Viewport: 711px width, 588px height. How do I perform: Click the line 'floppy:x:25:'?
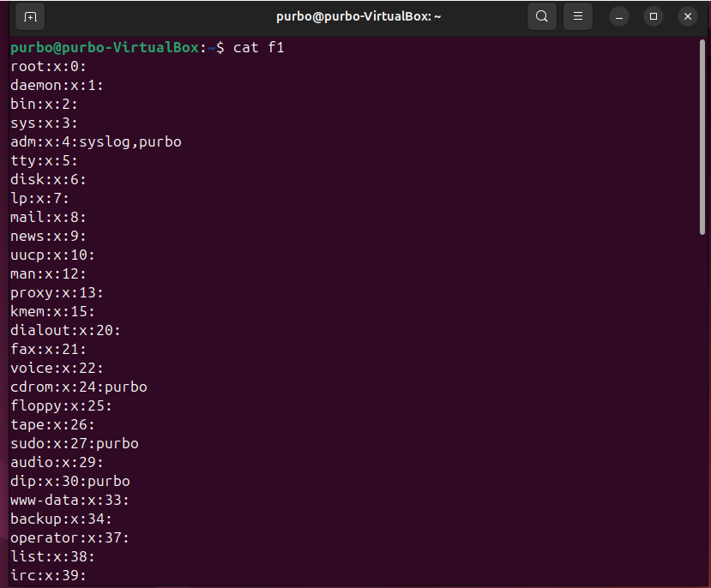(x=61, y=406)
